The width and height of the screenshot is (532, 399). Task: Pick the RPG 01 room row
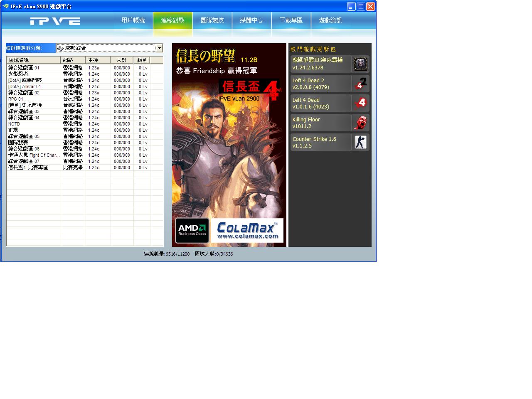(85, 99)
